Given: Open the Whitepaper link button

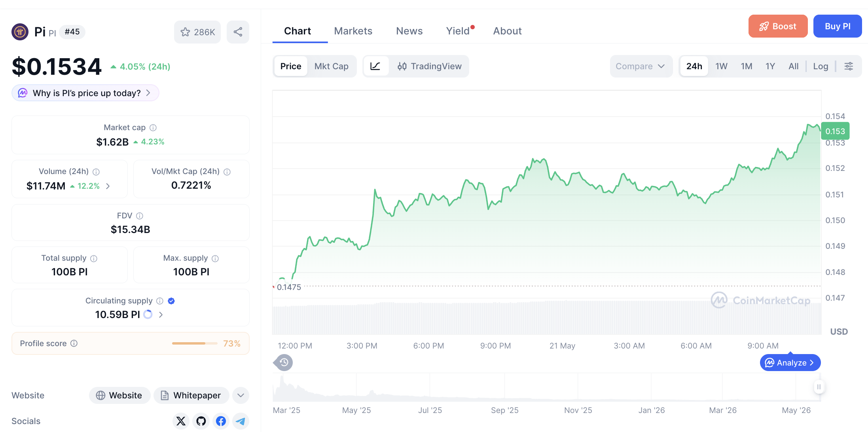Looking at the screenshot, I should coord(191,395).
